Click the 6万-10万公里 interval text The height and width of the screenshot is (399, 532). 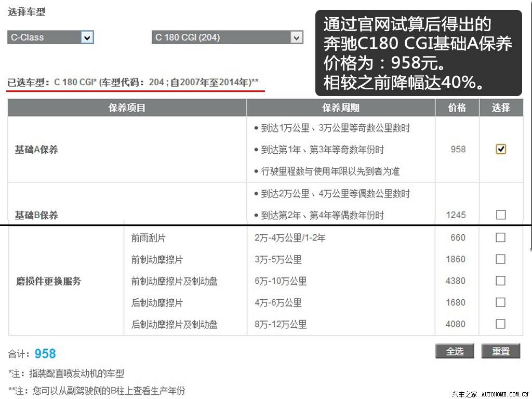pos(281,281)
